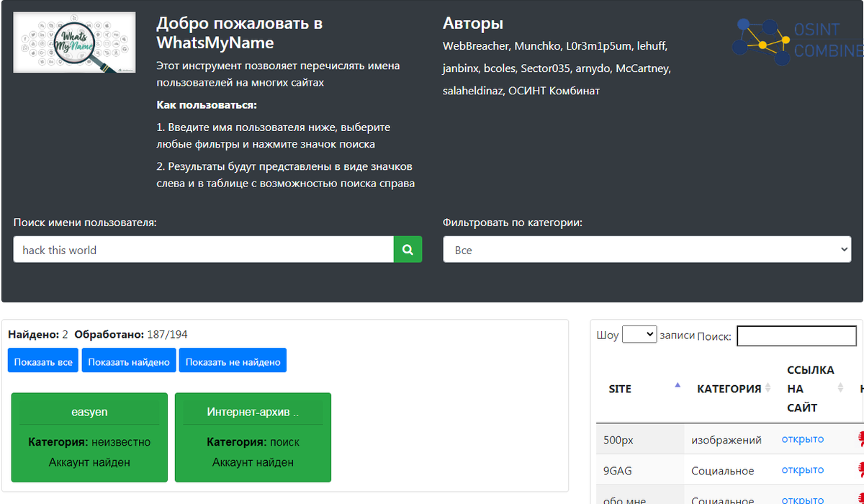The width and height of the screenshot is (864, 504).
Task: Open the records-per-page dropdown
Action: pyautogui.click(x=639, y=334)
